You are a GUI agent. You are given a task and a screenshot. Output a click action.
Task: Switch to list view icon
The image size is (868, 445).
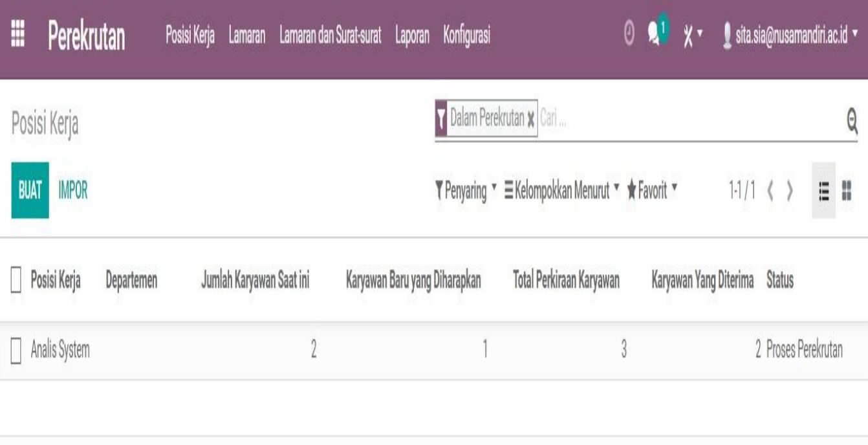tap(823, 191)
